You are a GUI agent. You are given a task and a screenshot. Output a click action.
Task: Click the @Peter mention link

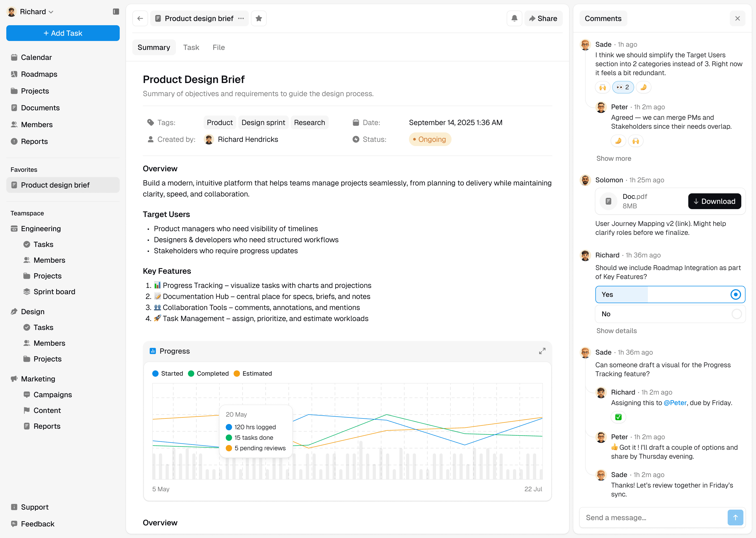(675, 402)
